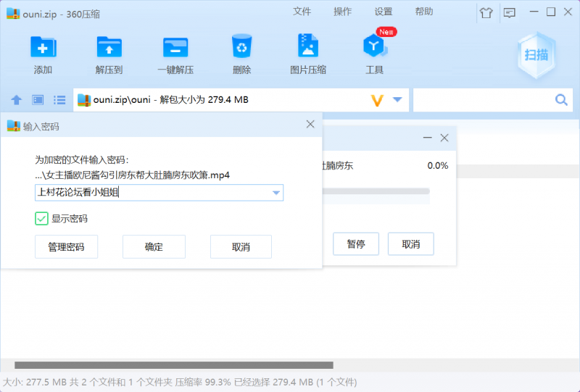Screen dimensions: 580x392
Task: Open the 文件 menu
Action: pos(302,12)
